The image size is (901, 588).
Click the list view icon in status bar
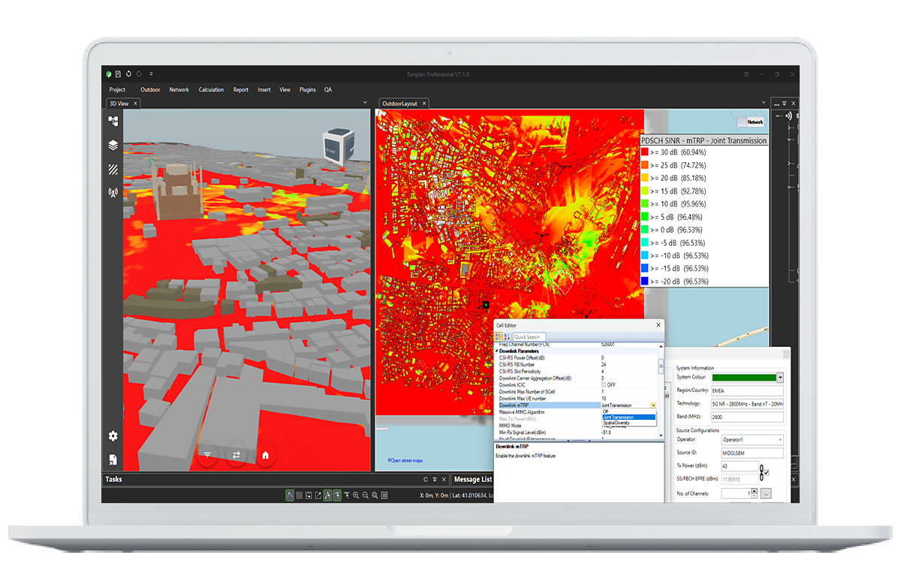click(x=384, y=496)
